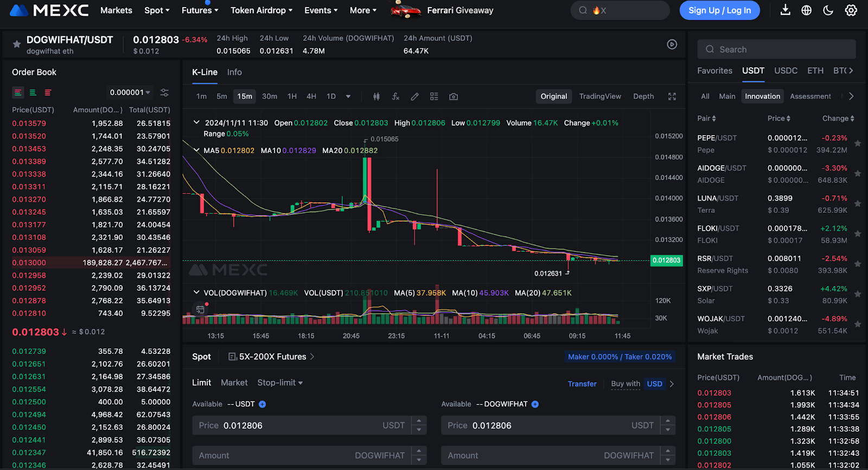Open settings gear icon
Image resolution: width=868 pixels, height=470 pixels.
click(851, 10)
